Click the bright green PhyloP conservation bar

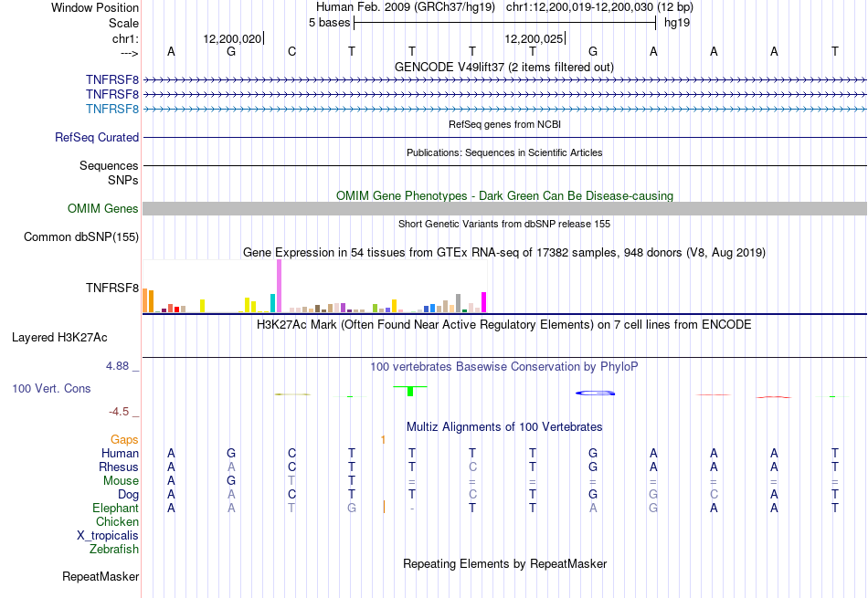[x=410, y=391]
